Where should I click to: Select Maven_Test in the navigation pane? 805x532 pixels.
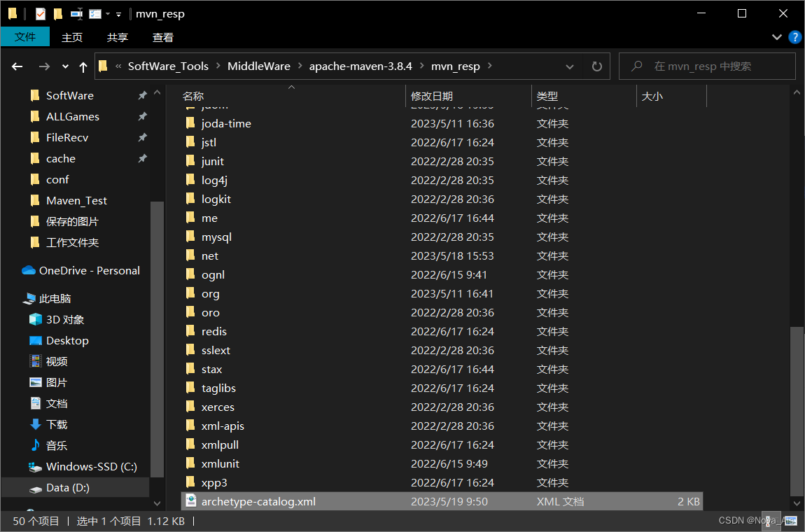[x=76, y=201]
